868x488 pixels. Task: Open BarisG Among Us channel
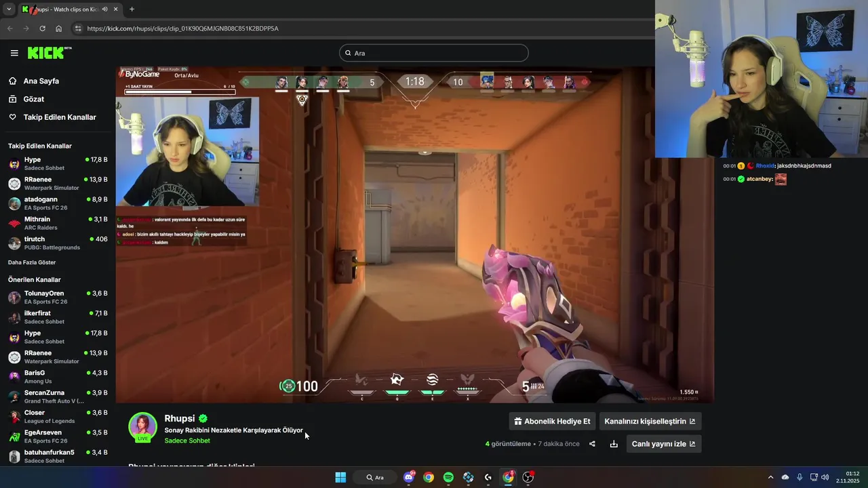pyautogui.click(x=58, y=377)
